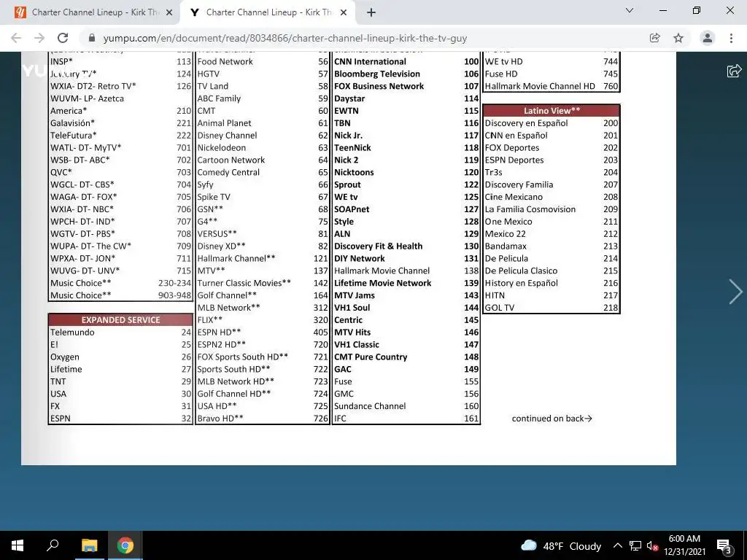
Task: Click the EXPANDED SERVICE header
Action: point(120,320)
